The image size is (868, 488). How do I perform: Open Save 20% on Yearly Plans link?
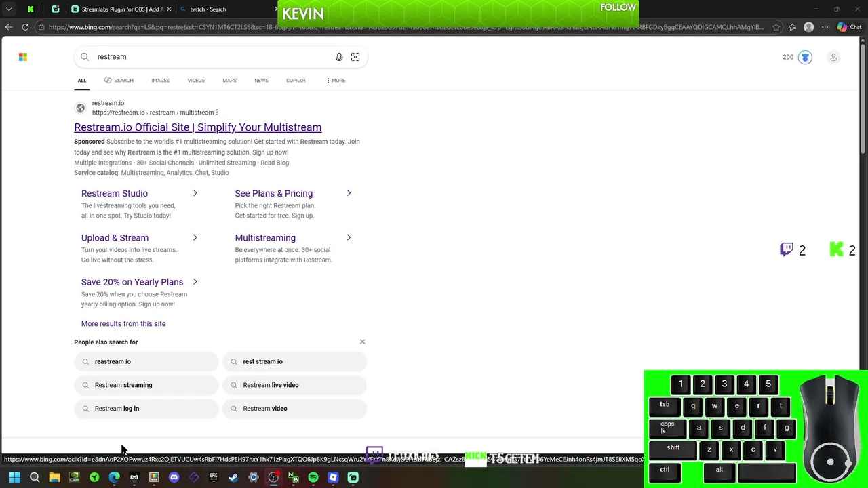coord(132,282)
